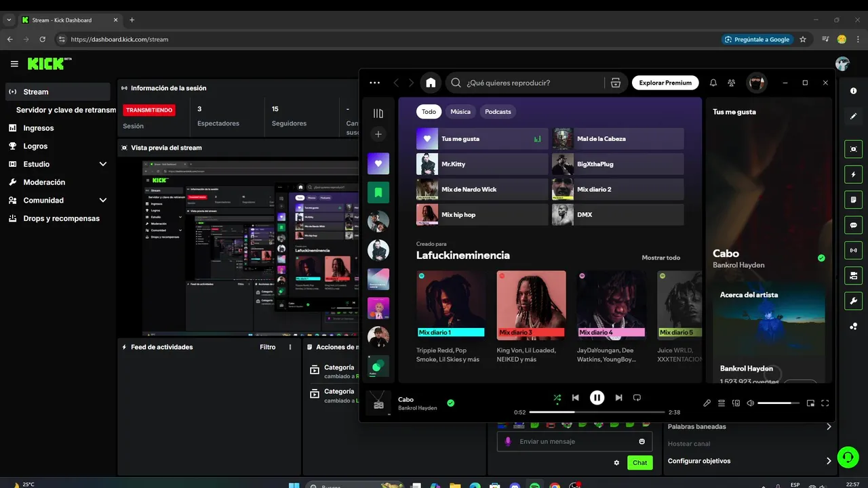Send message with Chat button
The width and height of the screenshot is (868, 488).
click(640, 463)
